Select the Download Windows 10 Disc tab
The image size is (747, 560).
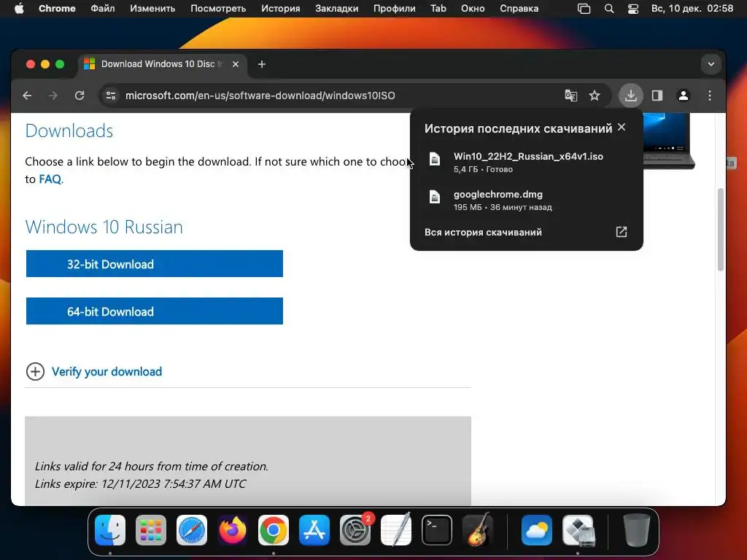[x=162, y=64]
